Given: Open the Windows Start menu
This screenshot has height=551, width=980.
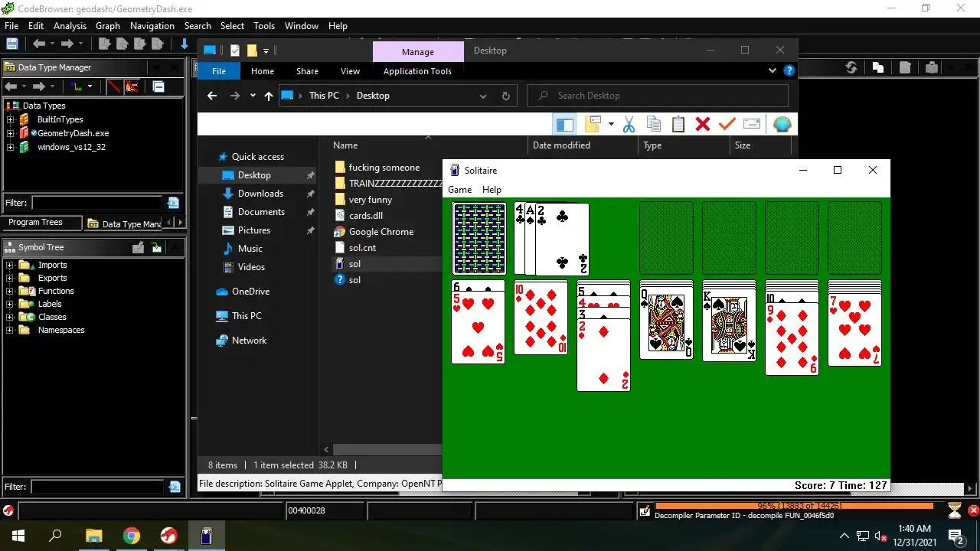Looking at the screenshot, I should point(18,536).
